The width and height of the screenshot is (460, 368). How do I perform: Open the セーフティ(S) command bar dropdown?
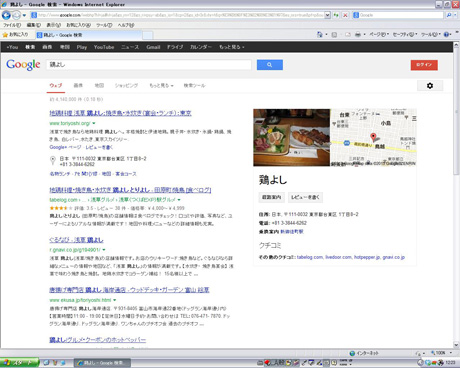[x=405, y=34]
